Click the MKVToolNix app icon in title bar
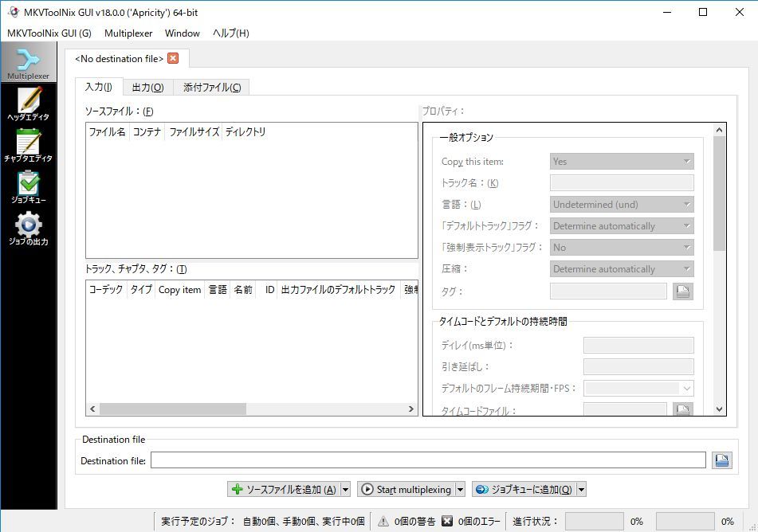758x532 pixels. (13, 12)
